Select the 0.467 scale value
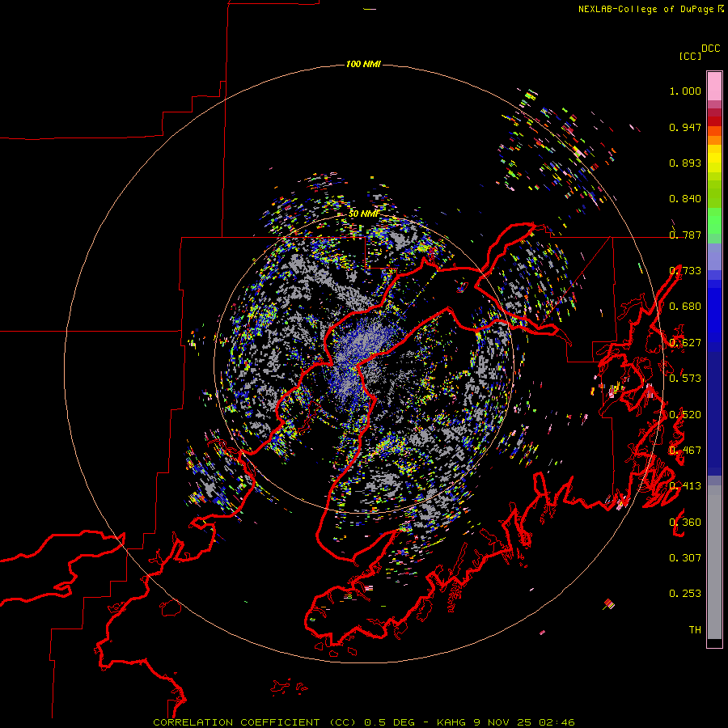728x728 pixels. tap(685, 451)
